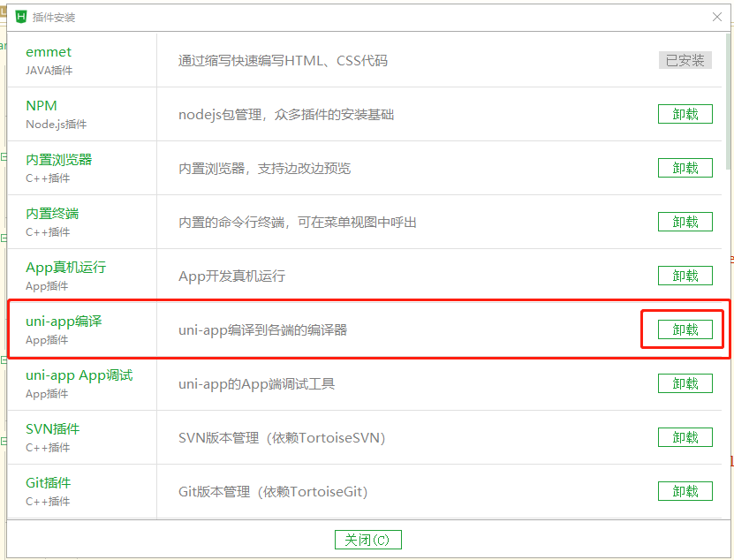Uninstall the 内置浏览器 plugin

click(x=685, y=168)
